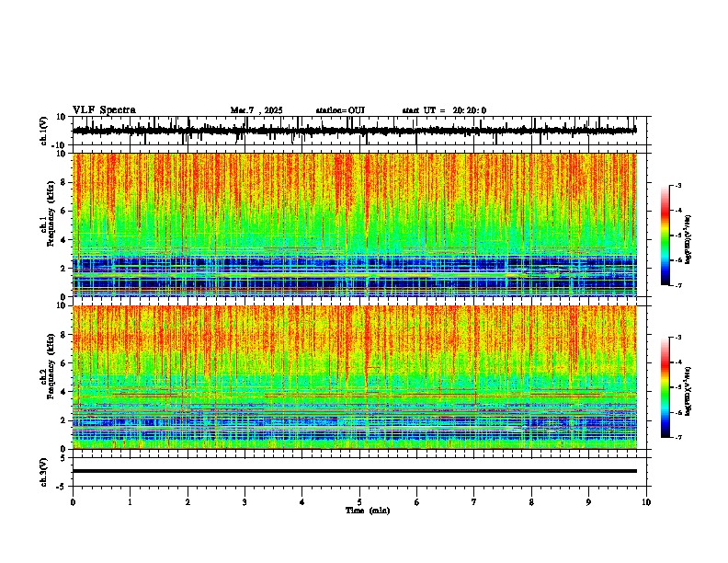Screen dimensions: 728x563
Task: Click time axis tick label '7'
Action: 474,502
